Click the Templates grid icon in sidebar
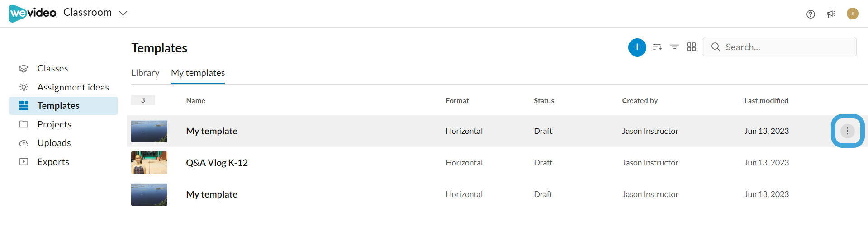Image resolution: width=868 pixels, height=245 pixels. (24, 106)
